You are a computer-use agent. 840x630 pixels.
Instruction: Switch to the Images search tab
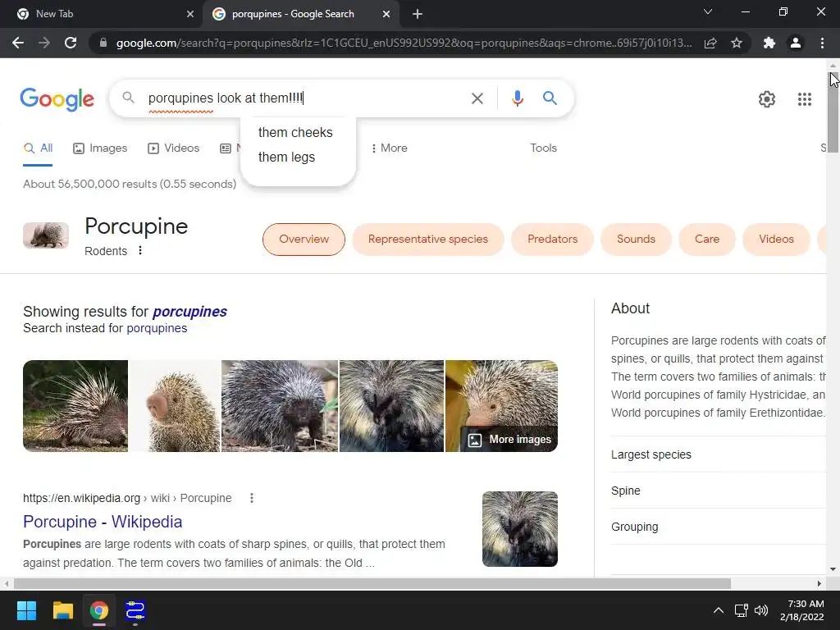[x=100, y=148]
